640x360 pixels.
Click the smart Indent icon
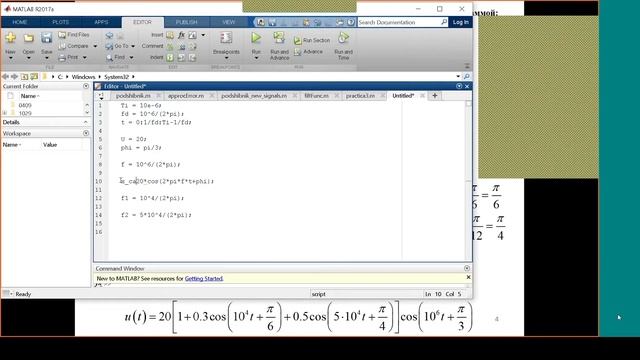pyautogui.click(x=170, y=58)
